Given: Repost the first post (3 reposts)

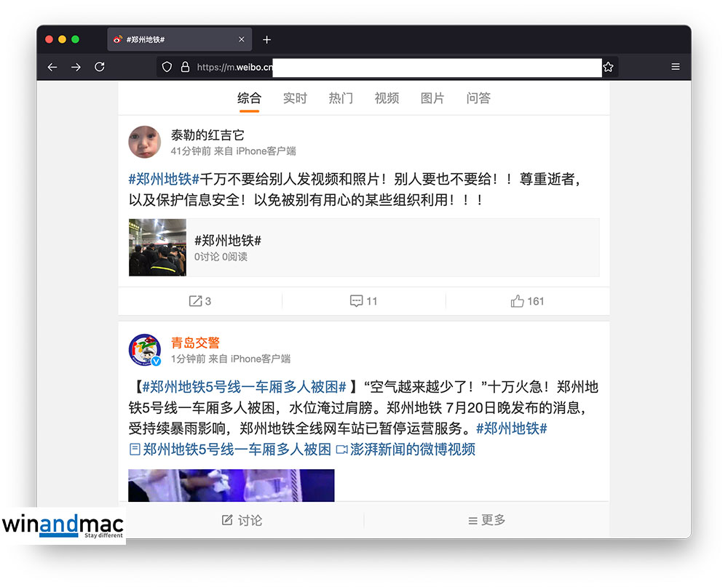Looking at the screenshot, I should 200,301.
